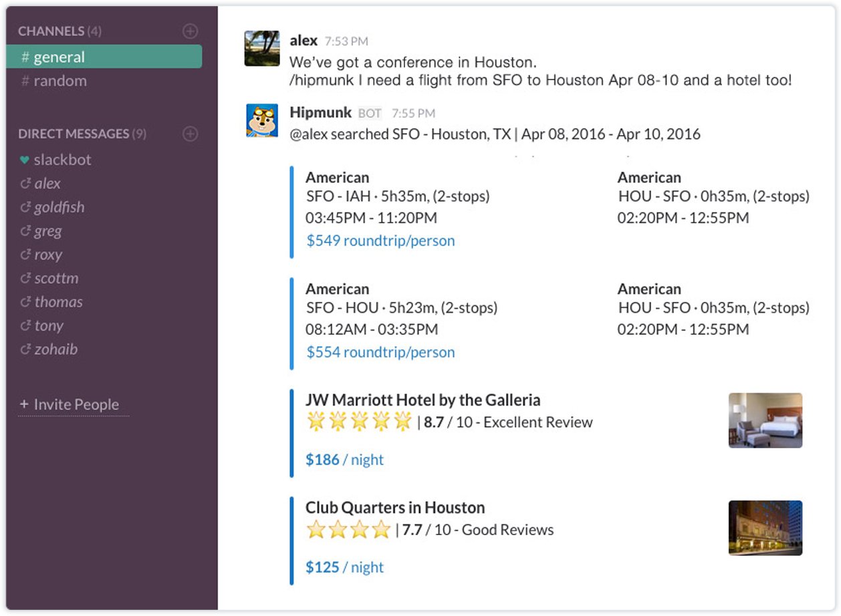Click presence icon beside goldfish
The height and width of the screenshot is (616, 841).
(x=25, y=208)
